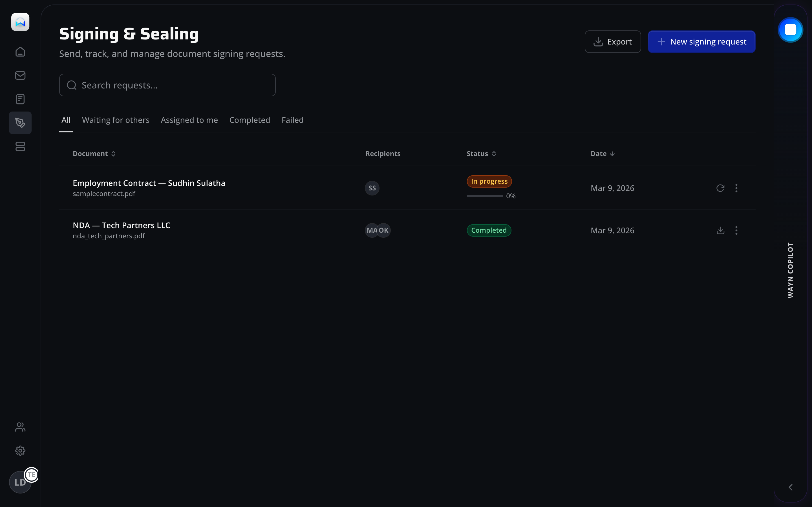
Task: Click the blue Wayn Copilot orb
Action: [x=790, y=30]
